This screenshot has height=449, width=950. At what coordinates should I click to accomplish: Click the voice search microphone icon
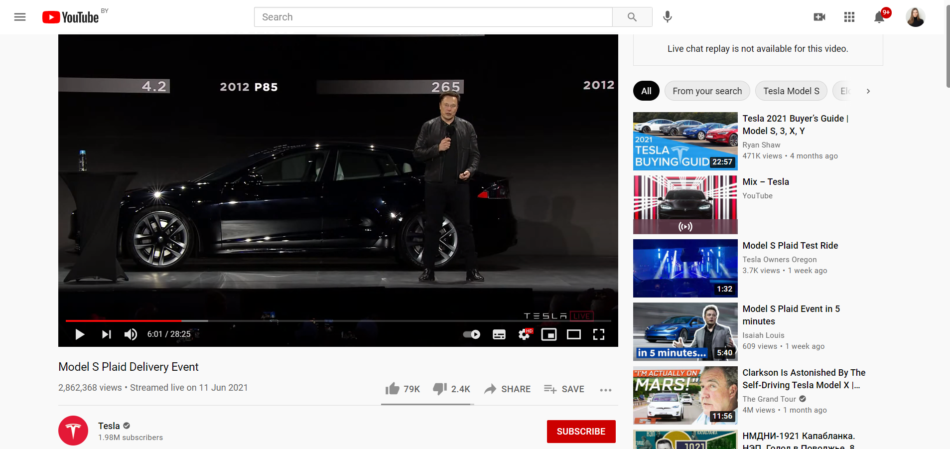pos(667,17)
